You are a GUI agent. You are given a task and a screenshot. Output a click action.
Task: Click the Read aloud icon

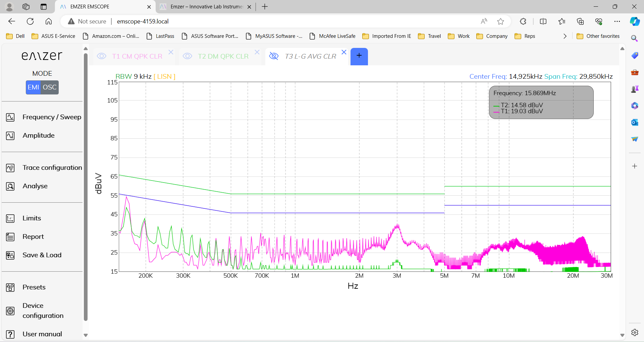pyautogui.click(x=484, y=21)
